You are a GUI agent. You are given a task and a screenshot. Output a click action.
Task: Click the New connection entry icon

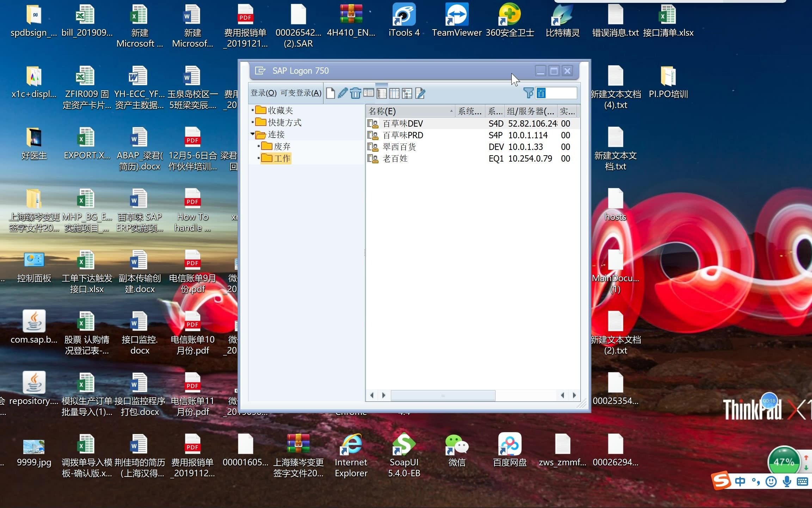[x=330, y=93]
